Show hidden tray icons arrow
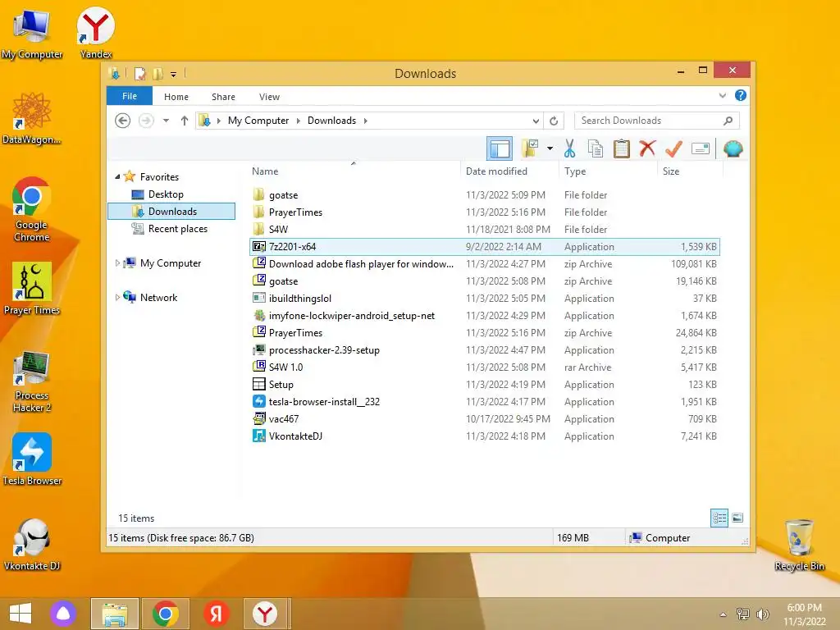This screenshot has height=630, width=840. (723, 614)
